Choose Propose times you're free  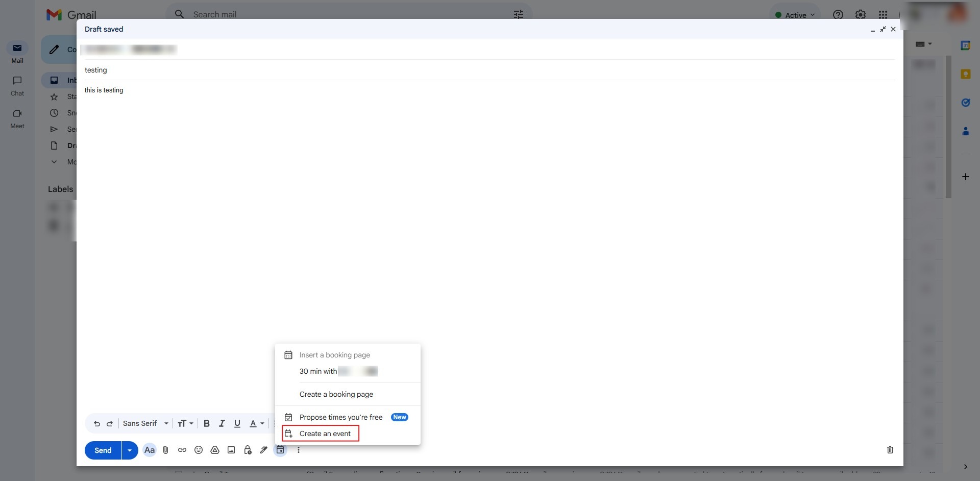pos(340,417)
